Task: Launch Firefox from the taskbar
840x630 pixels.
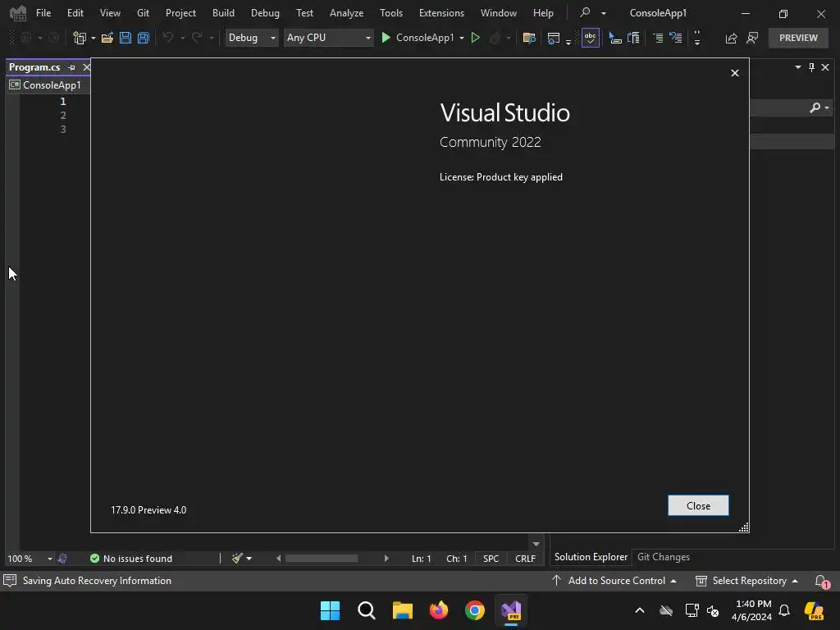Action: point(439,610)
